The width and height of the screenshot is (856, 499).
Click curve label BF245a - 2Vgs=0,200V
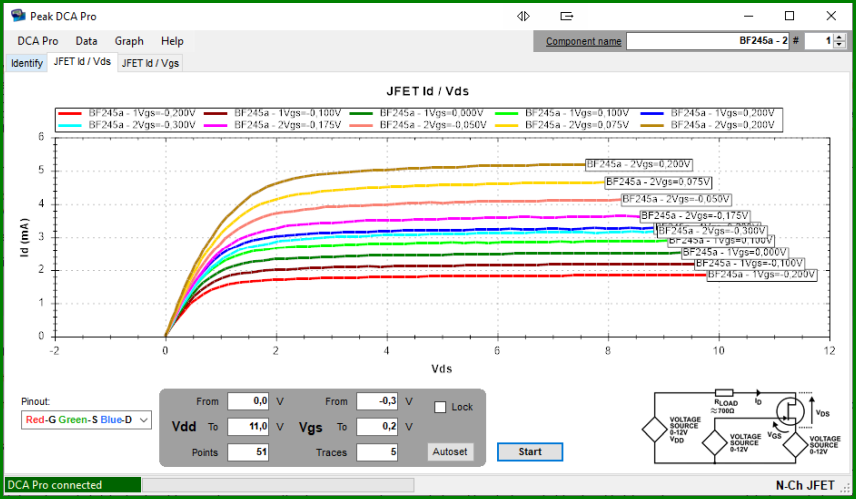(x=639, y=164)
